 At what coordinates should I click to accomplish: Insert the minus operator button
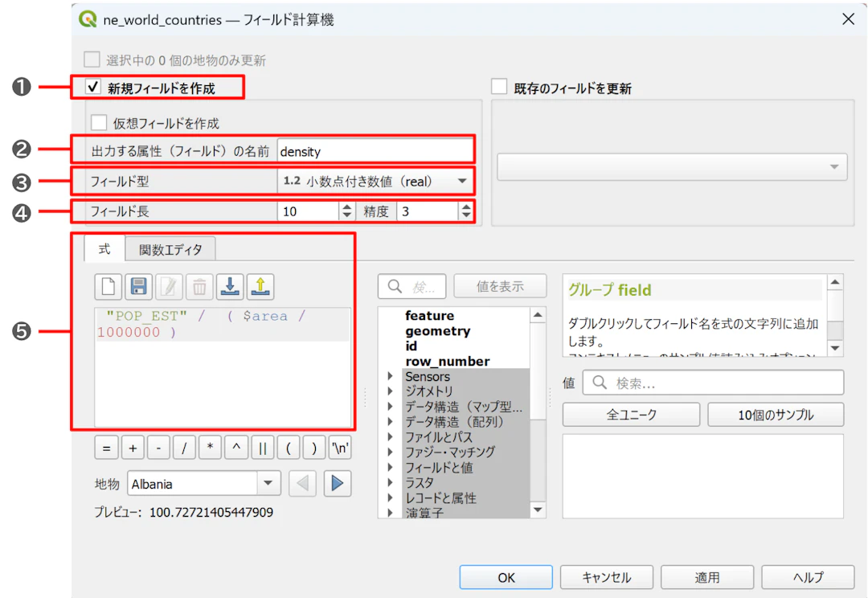click(x=159, y=448)
